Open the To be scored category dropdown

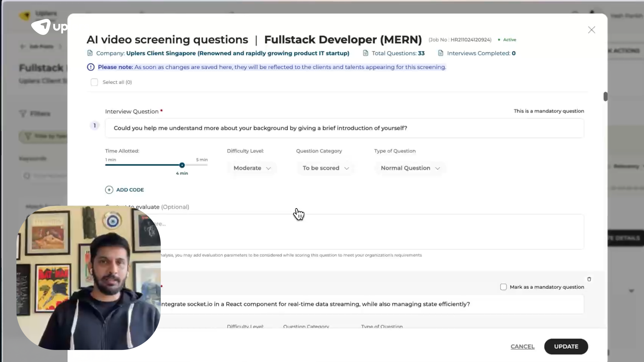pos(326,168)
